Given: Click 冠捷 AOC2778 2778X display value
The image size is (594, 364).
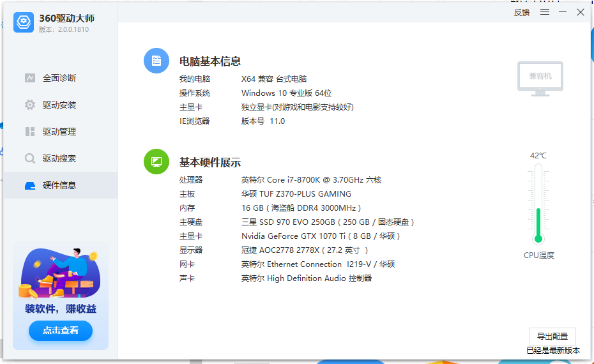Looking at the screenshot, I should pos(305,250).
